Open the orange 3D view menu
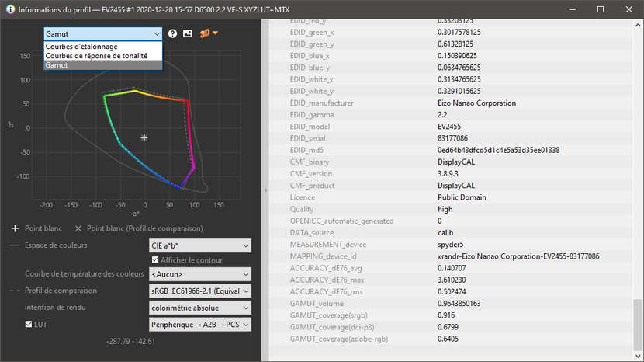This screenshot has width=644, height=362. click(209, 33)
